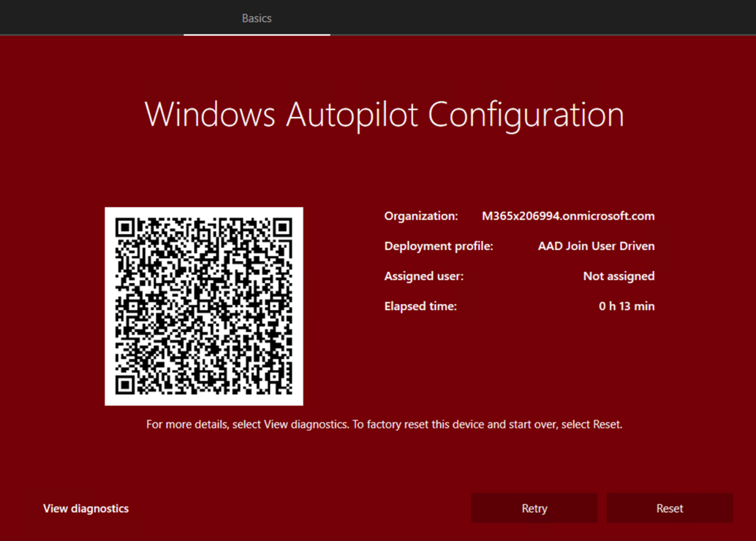Viewport: 756px width, 541px height.
Task: Click the 'For more details' instruction text
Action: point(385,424)
